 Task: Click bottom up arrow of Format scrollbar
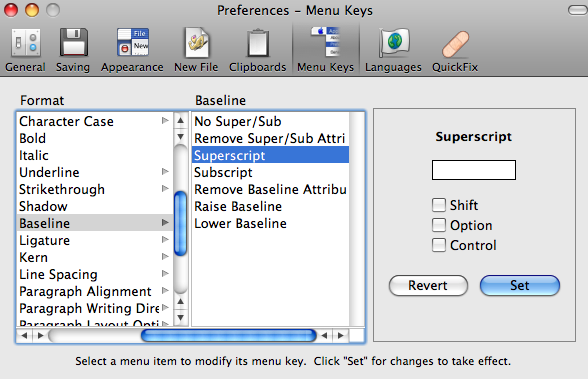tap(181, 301)
